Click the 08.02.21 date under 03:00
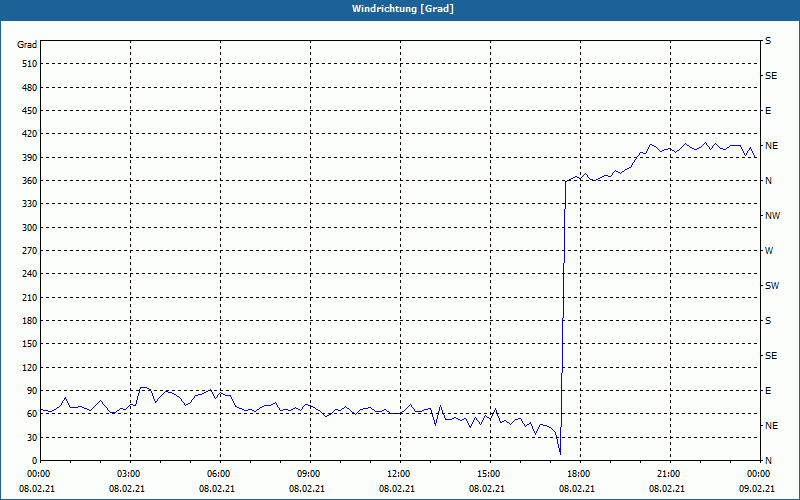Viewport: 800px width, 500px height. click(x=127, y=489)
